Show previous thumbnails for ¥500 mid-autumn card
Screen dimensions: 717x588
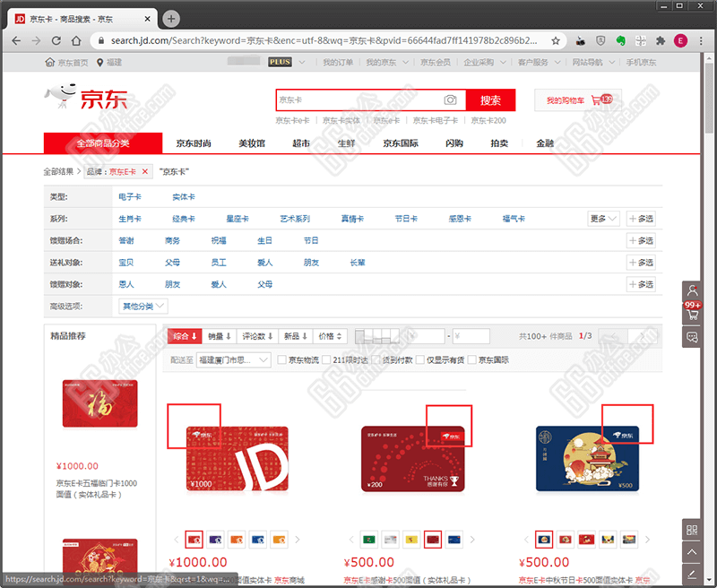click(x=526, y=540)
